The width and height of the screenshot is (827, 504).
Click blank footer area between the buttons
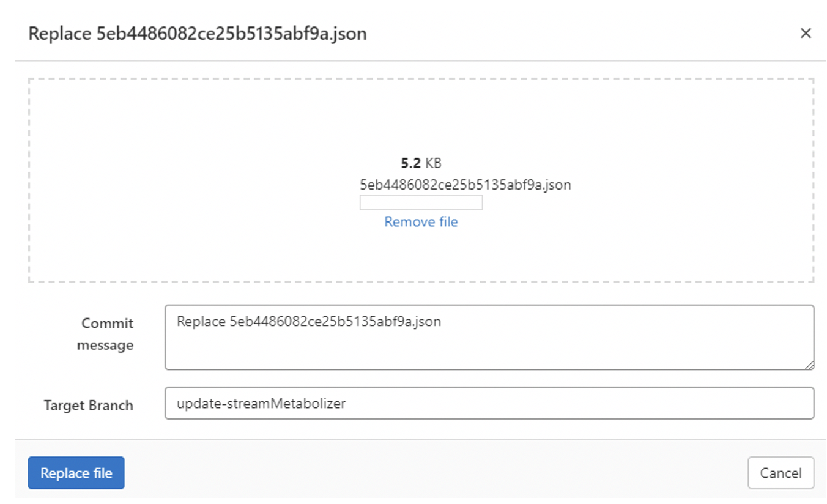tap(428, 473)
